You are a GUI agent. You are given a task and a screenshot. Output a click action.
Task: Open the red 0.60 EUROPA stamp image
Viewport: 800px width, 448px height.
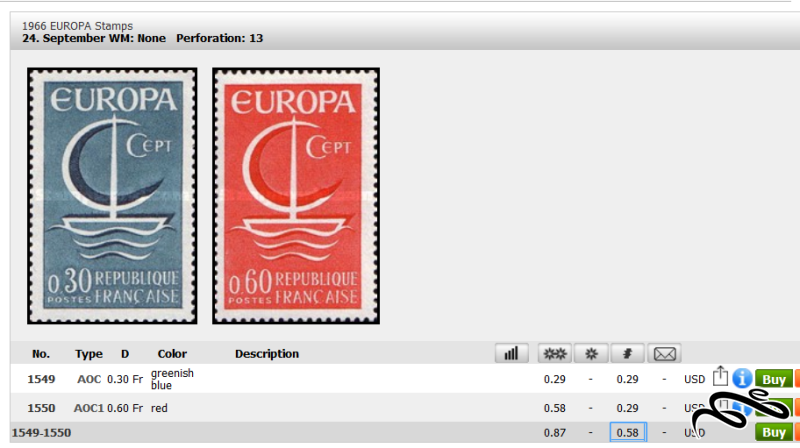tap(296, 196)
